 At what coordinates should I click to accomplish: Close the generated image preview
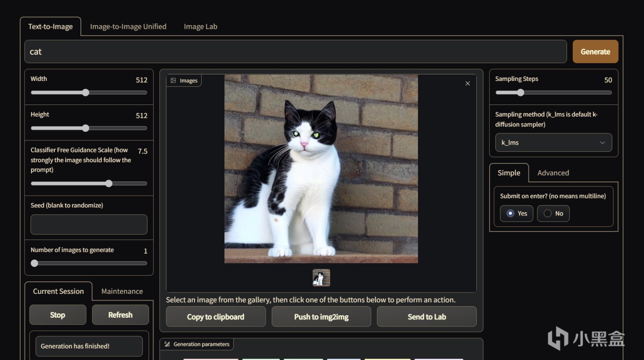pos(467,83)
